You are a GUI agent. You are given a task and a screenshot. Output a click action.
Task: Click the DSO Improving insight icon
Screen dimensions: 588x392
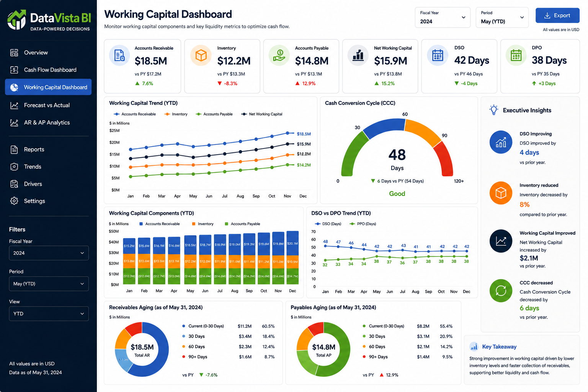click(501, 142)
